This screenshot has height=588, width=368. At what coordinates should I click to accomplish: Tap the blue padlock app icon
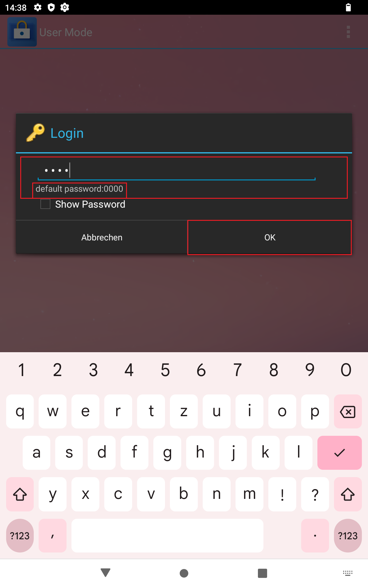coord(22,32)
